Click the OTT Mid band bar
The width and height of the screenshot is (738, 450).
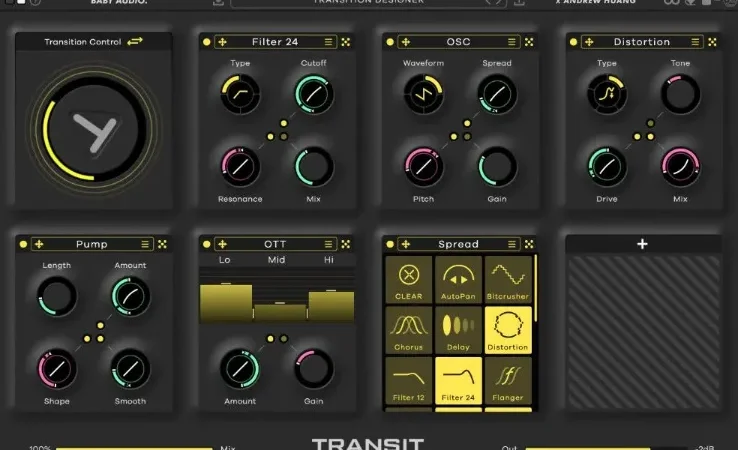(x=280, y=312)
